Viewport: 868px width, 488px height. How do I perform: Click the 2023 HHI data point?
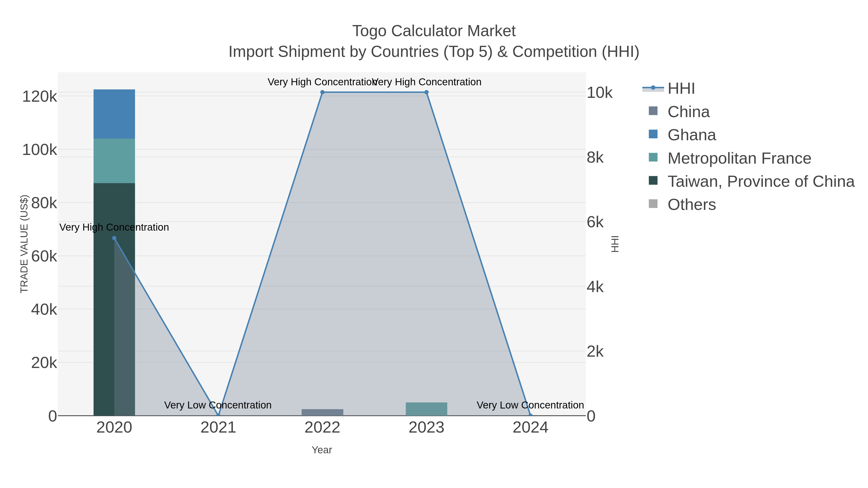[x=427, y=92]
